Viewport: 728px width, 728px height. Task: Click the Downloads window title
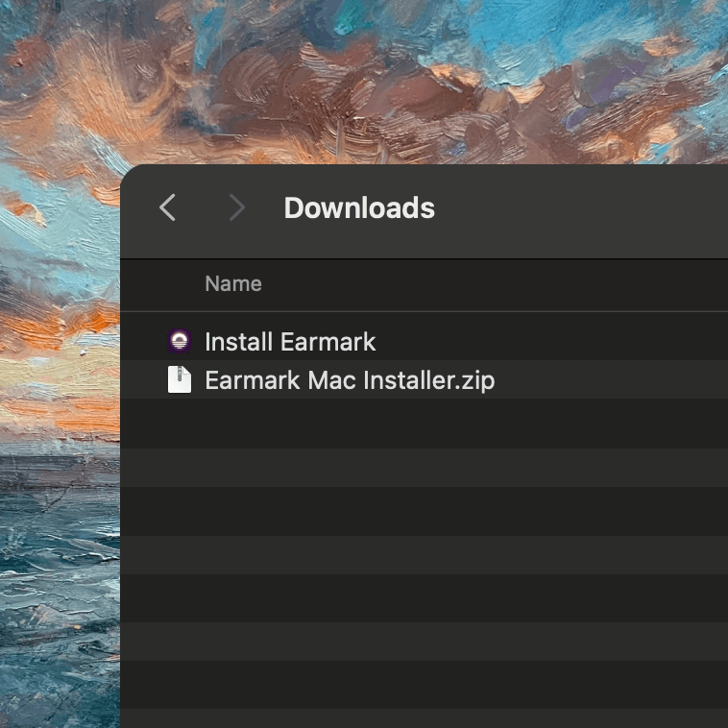tap(359, 207)
